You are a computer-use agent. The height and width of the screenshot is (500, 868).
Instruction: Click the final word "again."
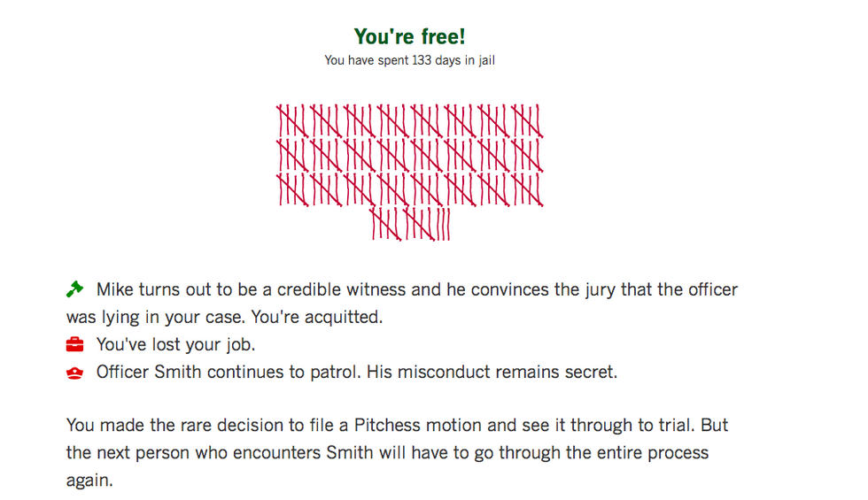click(89, 481)
